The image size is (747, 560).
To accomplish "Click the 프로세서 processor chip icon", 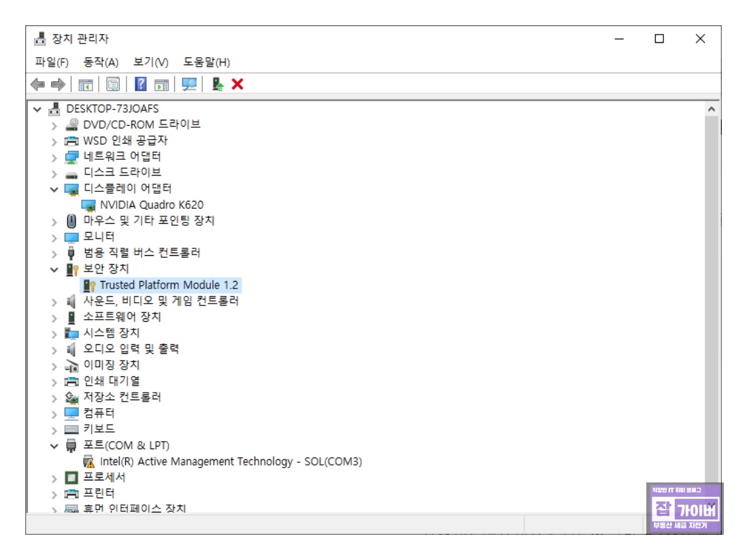I will click(71, 478).
